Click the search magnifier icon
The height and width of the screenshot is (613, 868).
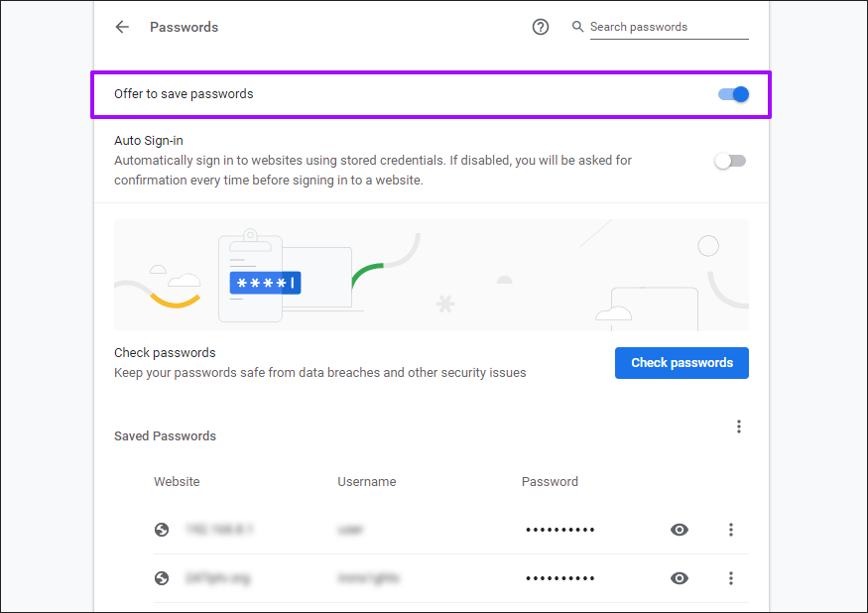click(578, 27)
